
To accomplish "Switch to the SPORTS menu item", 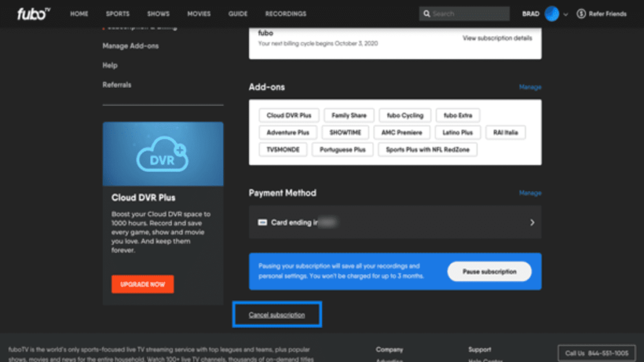I will click(x=118, y=13).
